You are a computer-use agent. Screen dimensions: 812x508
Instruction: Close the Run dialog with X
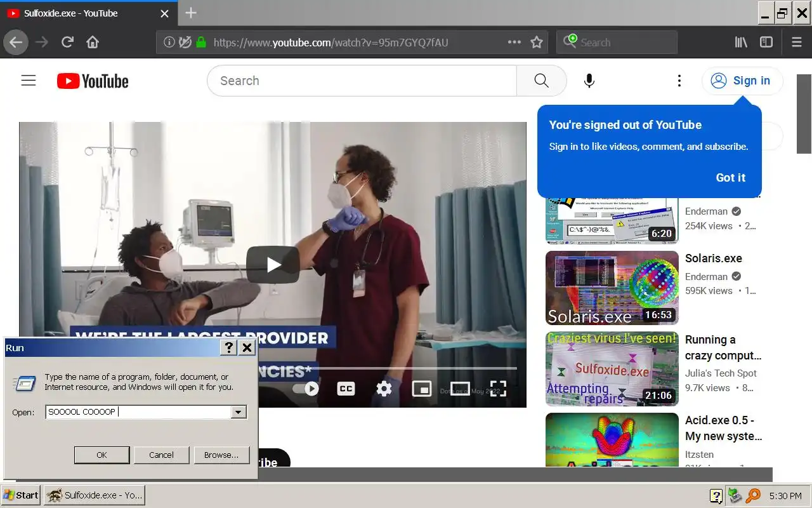tap(247, 347)
